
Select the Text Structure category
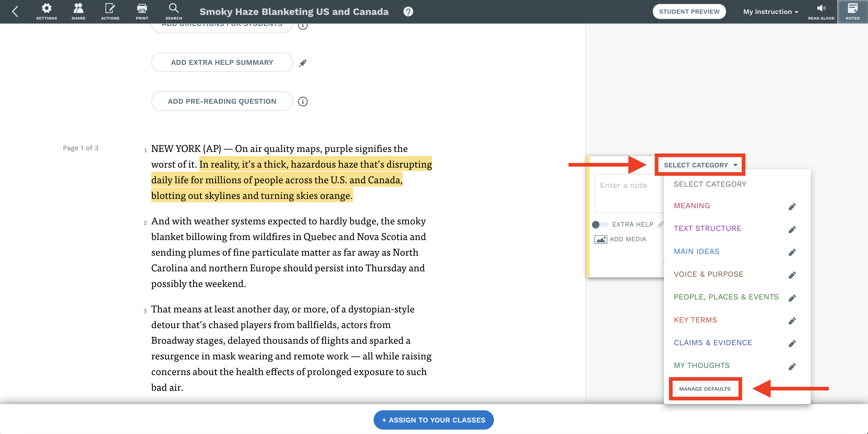pos(707,228)
